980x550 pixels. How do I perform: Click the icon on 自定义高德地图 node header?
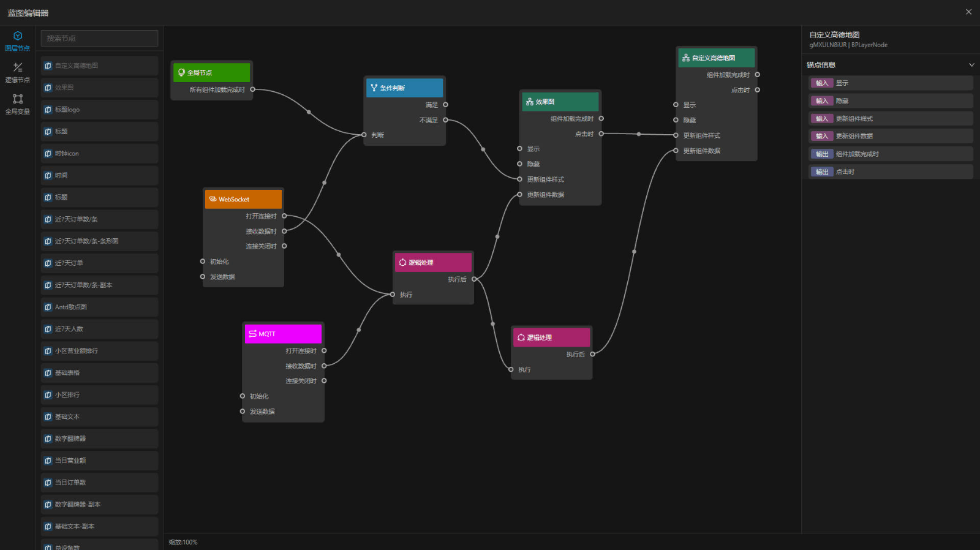[x=685, y=58]
